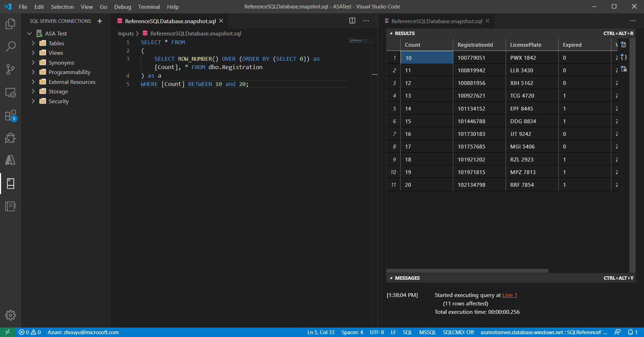
Task: Open the Search view
Action: pos(11,46)
